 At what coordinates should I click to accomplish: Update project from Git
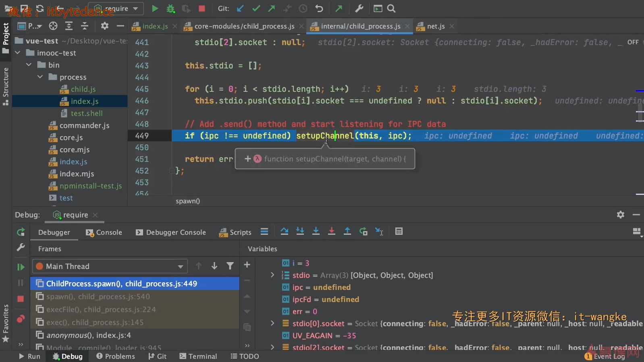241,8
